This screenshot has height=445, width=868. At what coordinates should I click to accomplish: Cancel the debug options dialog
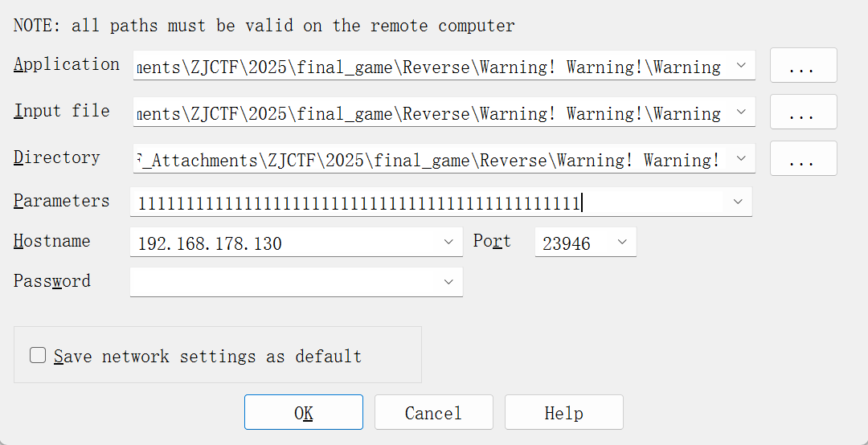pos(433,413)
